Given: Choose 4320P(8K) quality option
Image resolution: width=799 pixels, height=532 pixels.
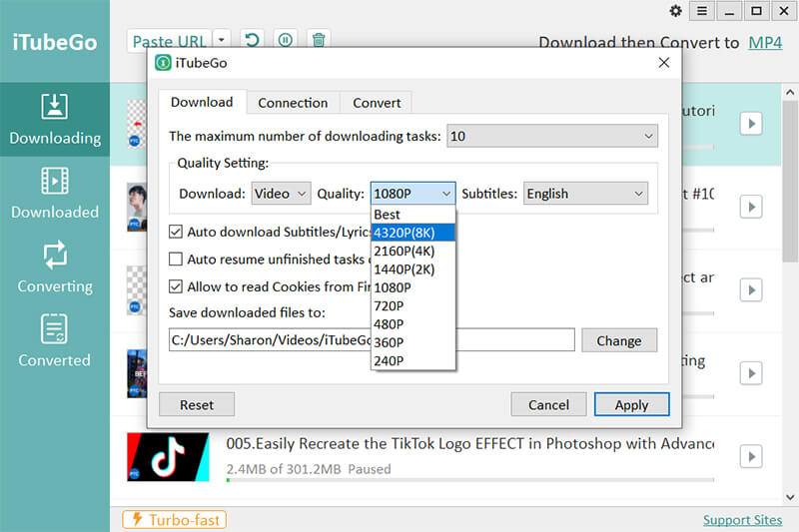Looking at the screenshot, I should coord(412,233).
